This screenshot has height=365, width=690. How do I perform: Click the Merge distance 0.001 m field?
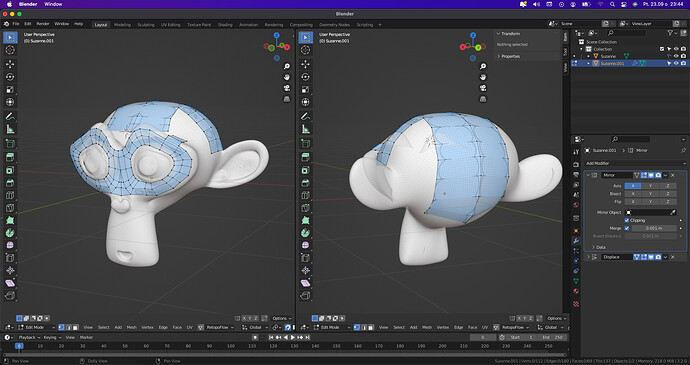(654, 228)
